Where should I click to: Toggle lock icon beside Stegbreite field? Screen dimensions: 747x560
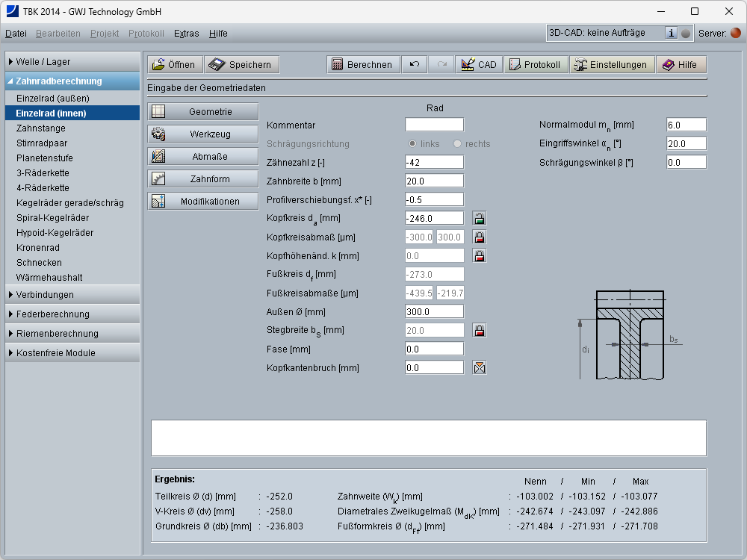tap(480, 330)
